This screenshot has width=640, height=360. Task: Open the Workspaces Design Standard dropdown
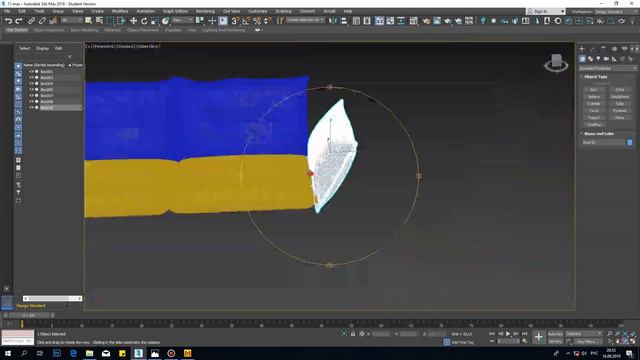tap(616, 11)
